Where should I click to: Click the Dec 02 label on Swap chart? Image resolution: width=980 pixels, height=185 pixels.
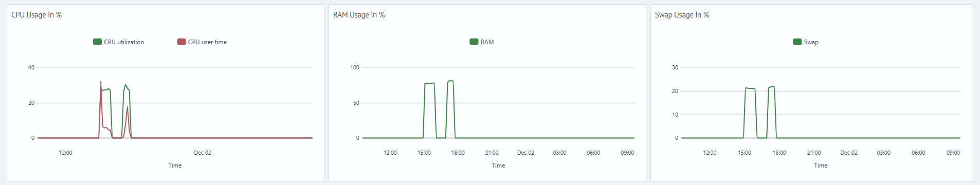click(x=849, y=153)
